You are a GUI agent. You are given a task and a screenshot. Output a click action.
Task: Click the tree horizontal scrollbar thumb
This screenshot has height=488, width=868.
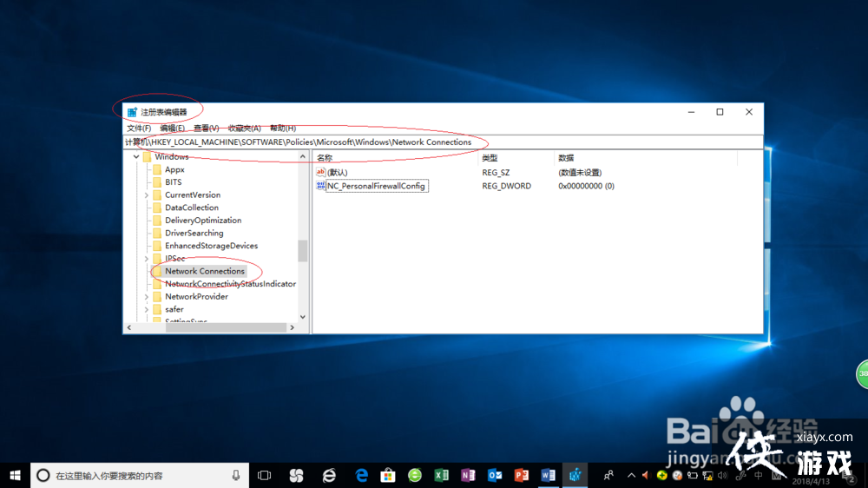(x=226, y=327)
